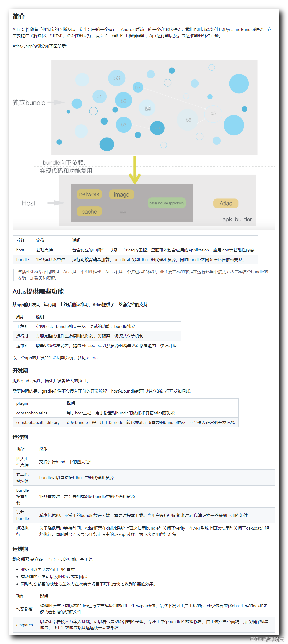
Task: Click the host table cell
Action: tap(23, 250)
